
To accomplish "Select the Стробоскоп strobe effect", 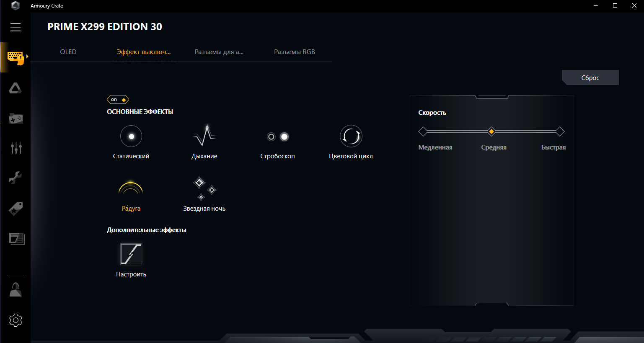I will click(x=278, y=137).
